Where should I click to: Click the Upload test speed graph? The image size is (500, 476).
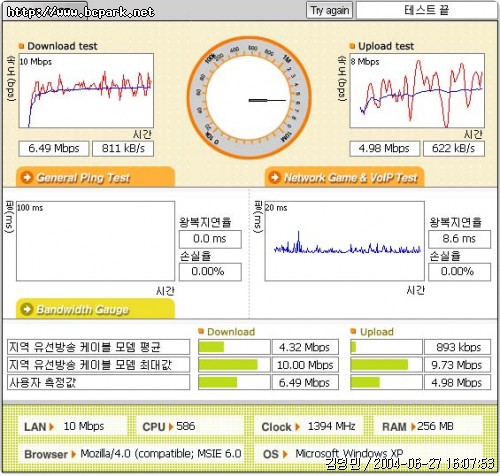pyautogui.click(x=417, y=91)
